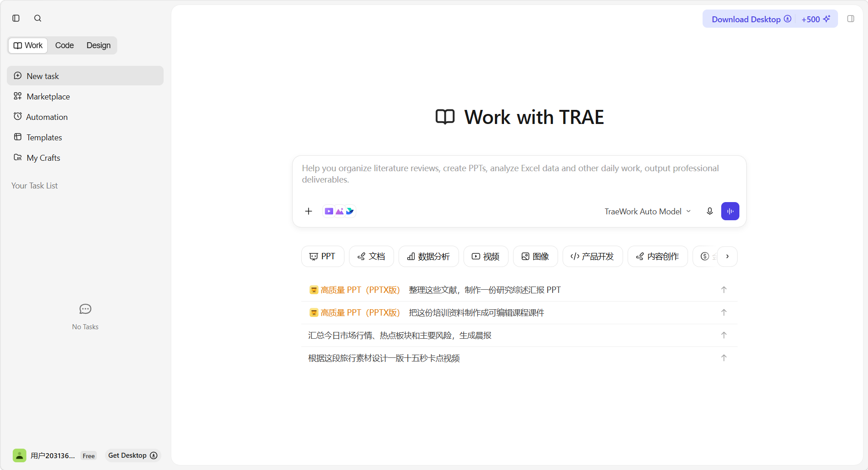Click the user avatar icon at bottom left
The height and width of the screenshot is (470, 868).
tap(20, 455)
